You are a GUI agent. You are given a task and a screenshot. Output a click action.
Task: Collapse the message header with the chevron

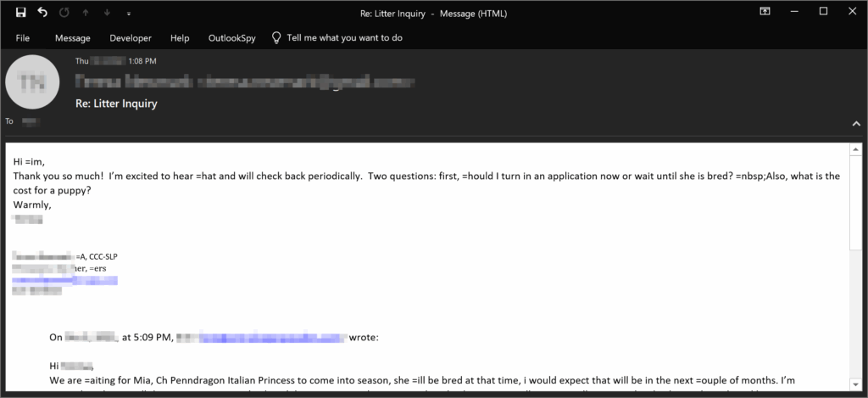click(x=855, y=123)
